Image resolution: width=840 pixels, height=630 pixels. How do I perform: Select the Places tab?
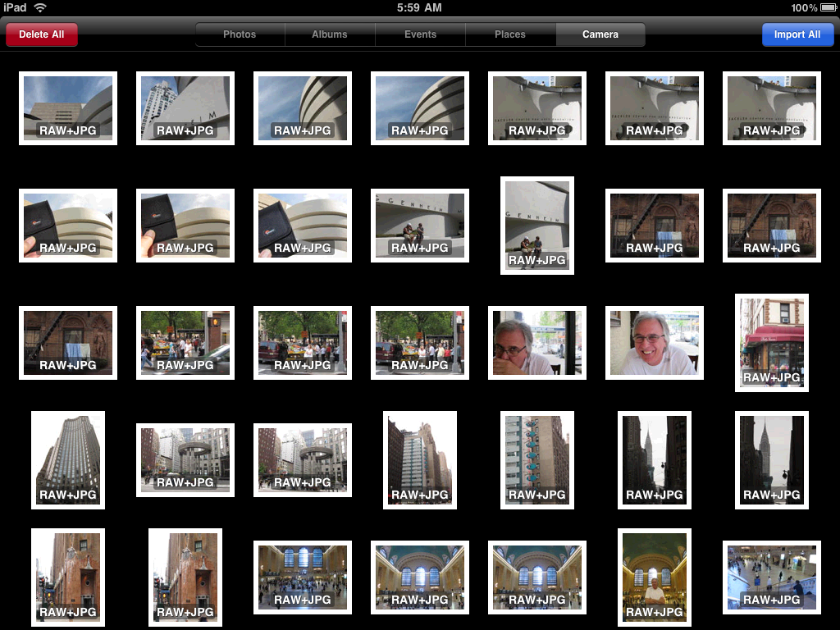click(x=510, y=34)
